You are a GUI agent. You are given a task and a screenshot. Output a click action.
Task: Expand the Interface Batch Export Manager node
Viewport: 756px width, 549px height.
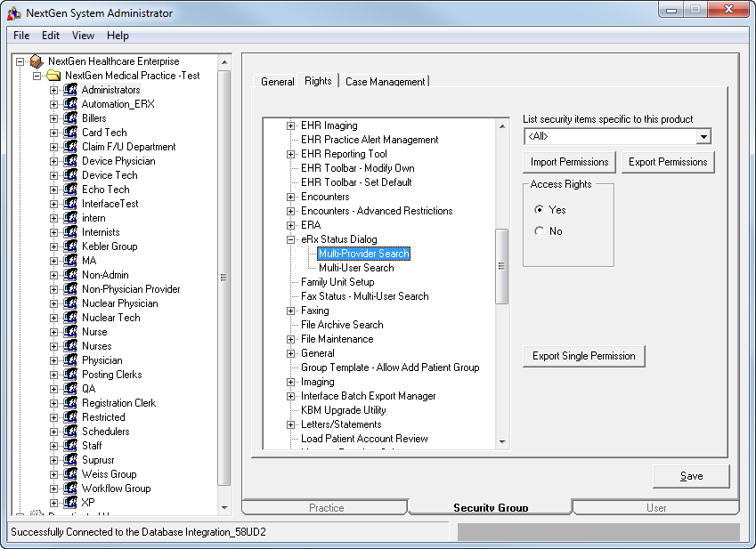point(290,396)
